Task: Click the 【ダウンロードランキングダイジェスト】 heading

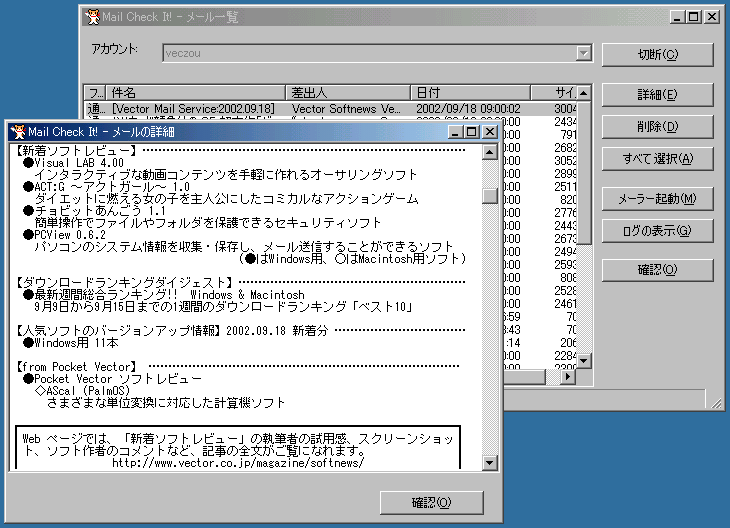Action: point(124,282)
